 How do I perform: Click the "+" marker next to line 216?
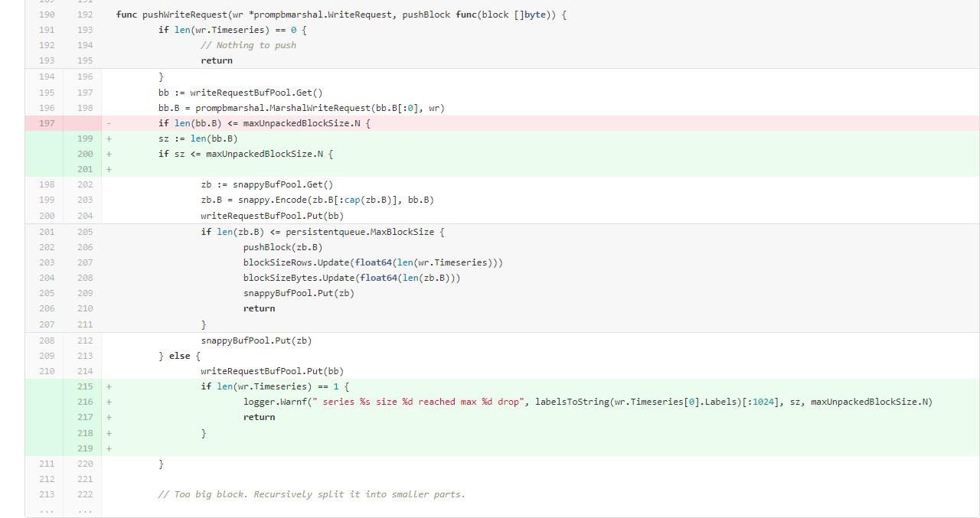point(108,402)
